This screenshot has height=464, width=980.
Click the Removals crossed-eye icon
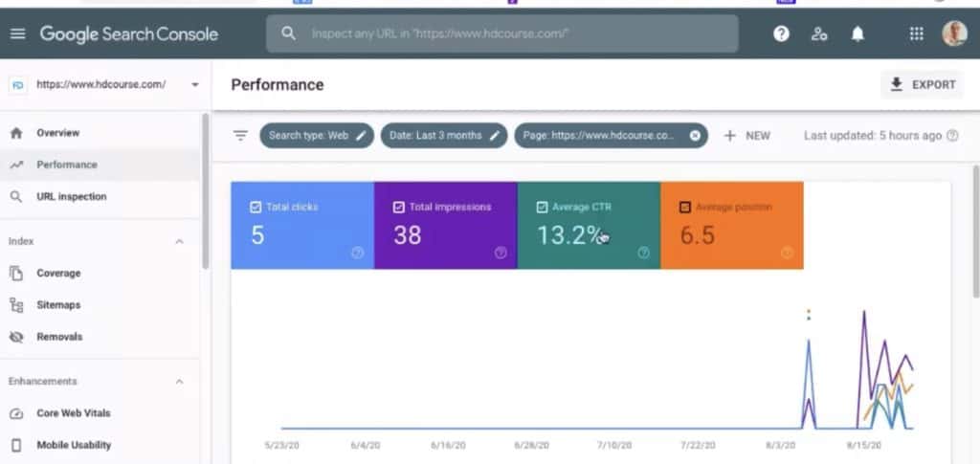pos(17,337)
